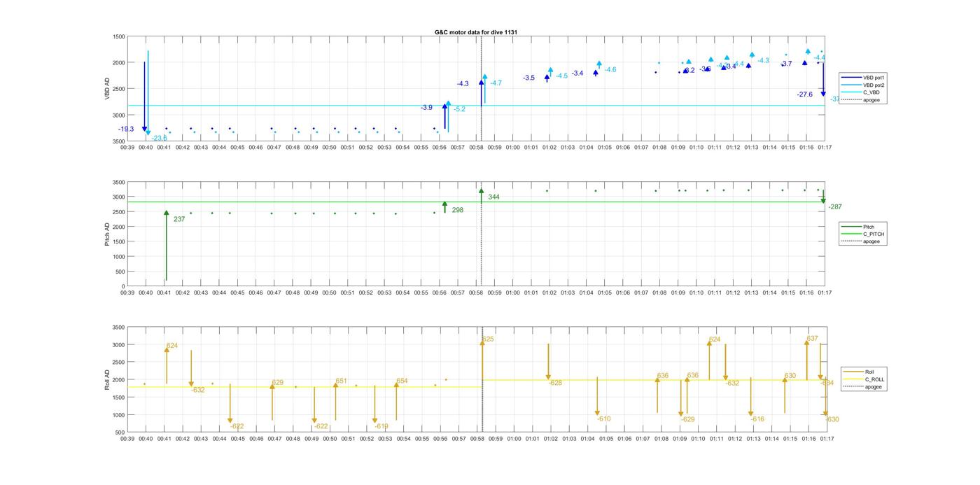Screen dimensions: 980x485
Task: Click the title 'G&C motor data for dive 1131'
Action: 476,32
